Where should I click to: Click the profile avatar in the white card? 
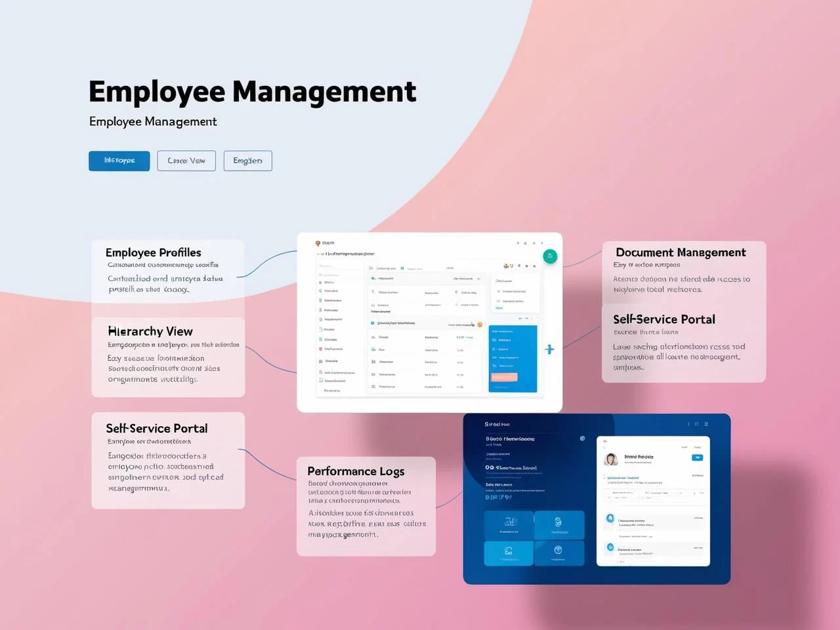pyautogui.click(x=611, y=459)
